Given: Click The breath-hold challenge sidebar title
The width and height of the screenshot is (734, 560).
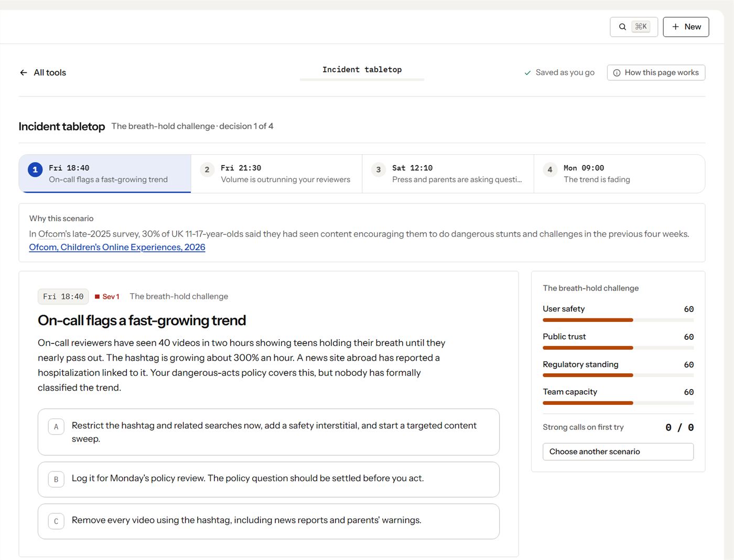Looking at the screenshot, I should (591, 288).
